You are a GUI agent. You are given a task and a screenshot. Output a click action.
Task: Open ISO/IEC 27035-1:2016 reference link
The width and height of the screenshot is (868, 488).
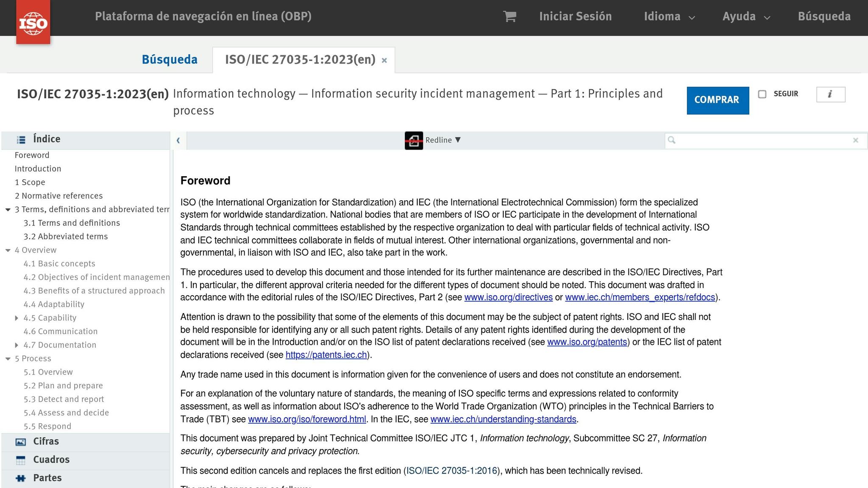[451, 471]
